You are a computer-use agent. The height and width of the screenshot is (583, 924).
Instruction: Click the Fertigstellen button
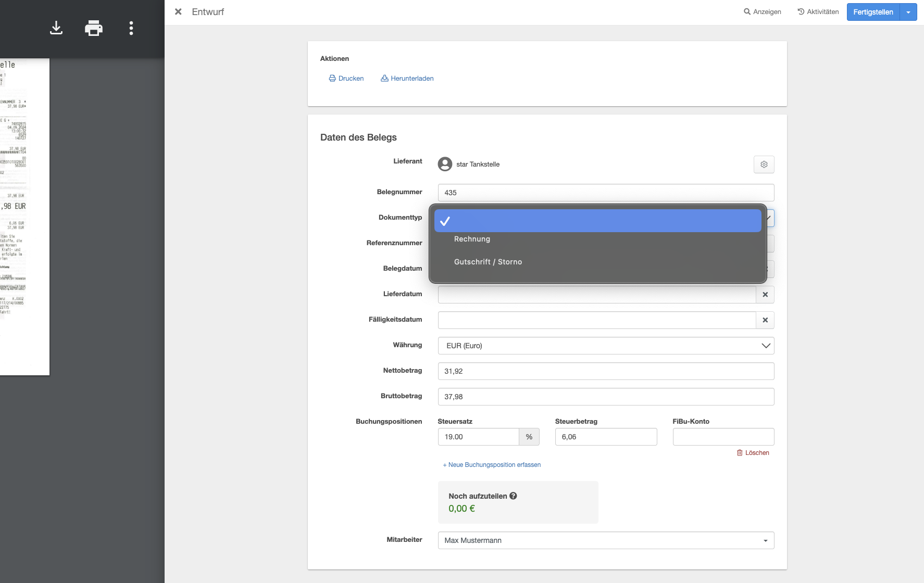(873, 12)
